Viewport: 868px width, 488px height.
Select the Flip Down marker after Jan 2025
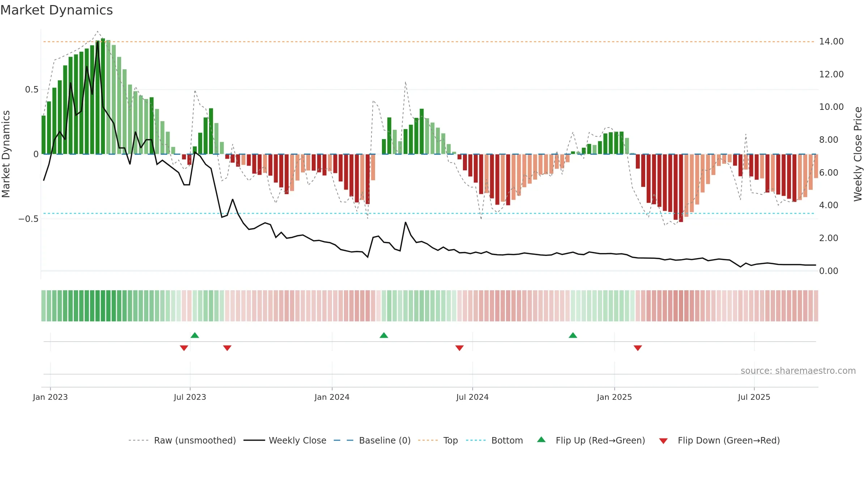(x=638, y=348)
